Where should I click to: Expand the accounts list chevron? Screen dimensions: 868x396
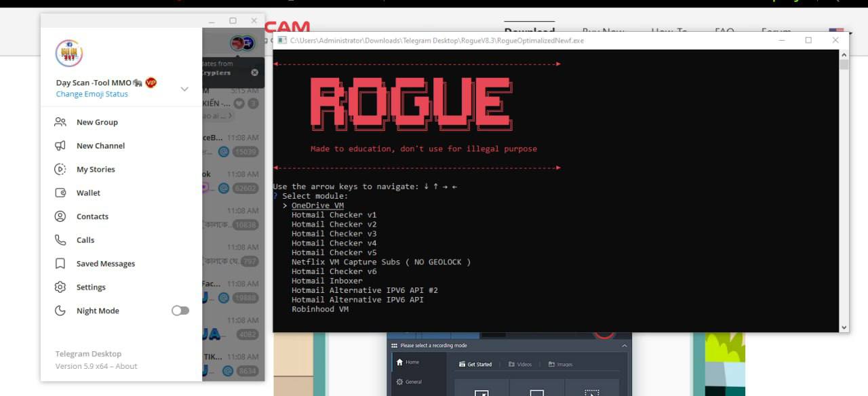click(x=184, y=89)
